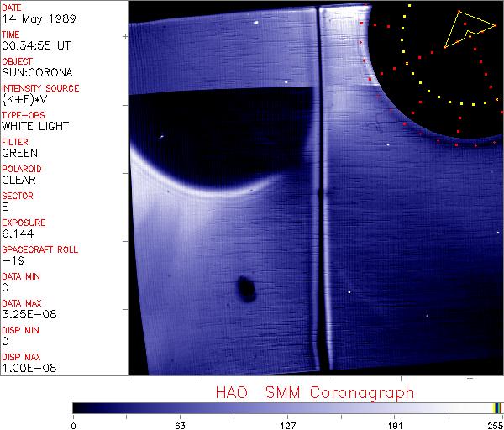Click the DATA MAX value 3.25E-08
The image size is (504, 430).
(27, 315)
